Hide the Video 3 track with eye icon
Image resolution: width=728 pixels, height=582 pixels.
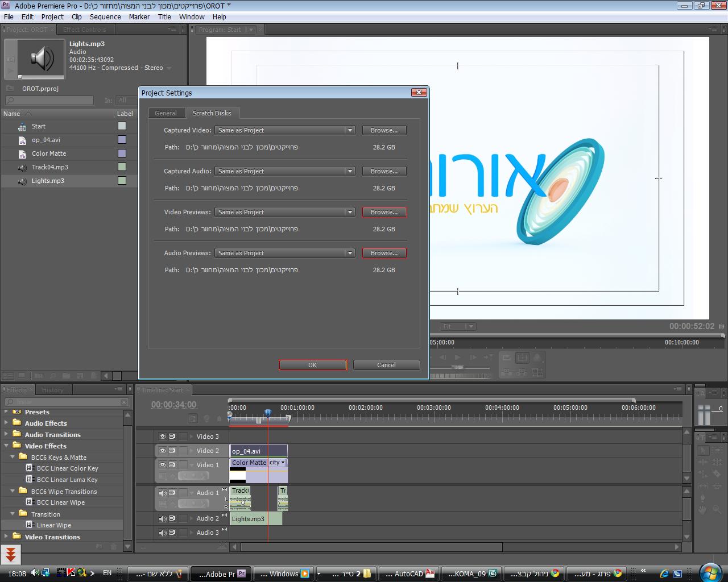[163, 436]
